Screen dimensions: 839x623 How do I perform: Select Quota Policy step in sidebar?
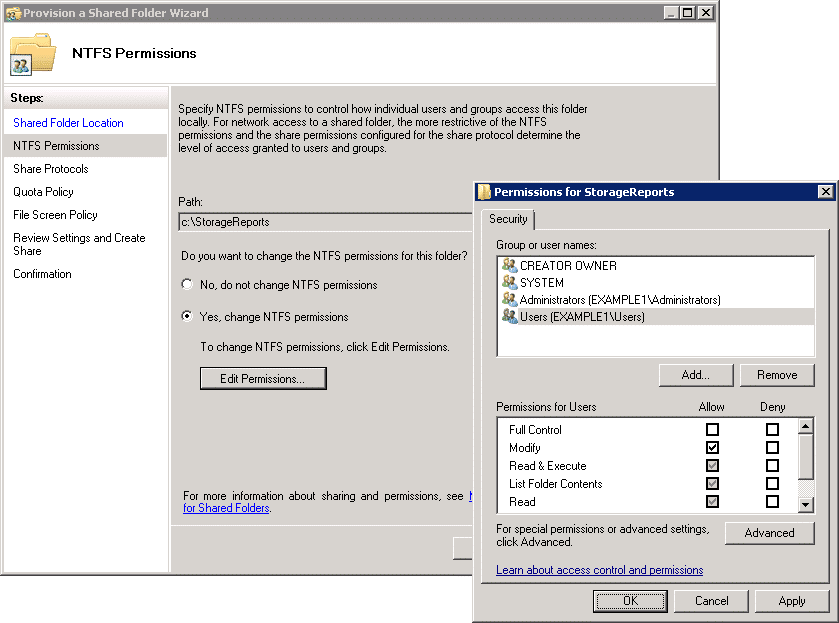[x=43, y=192]
